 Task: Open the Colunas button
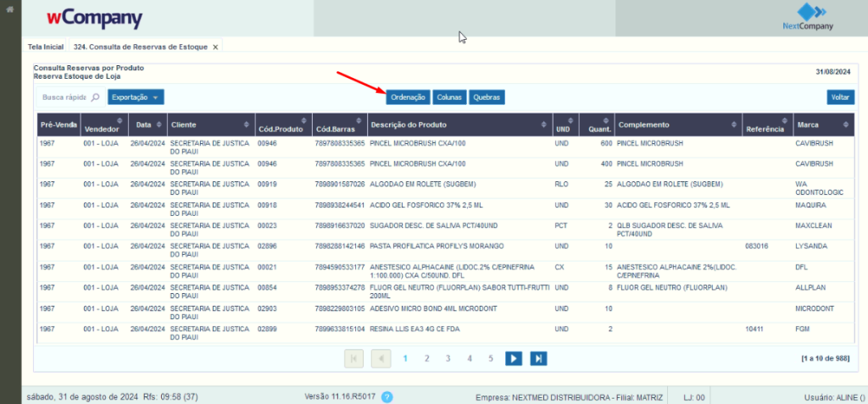click(449, 97)
